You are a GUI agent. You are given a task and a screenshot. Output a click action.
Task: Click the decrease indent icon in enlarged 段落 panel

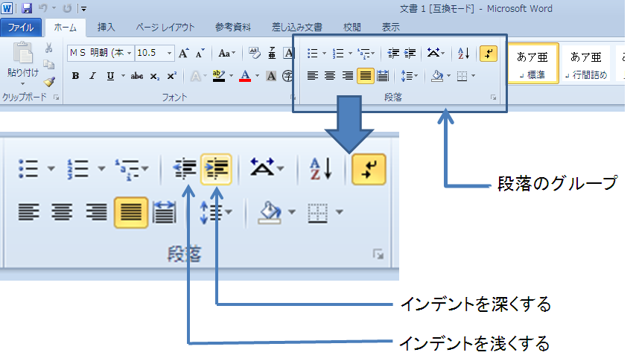click(x=185, y=169)
